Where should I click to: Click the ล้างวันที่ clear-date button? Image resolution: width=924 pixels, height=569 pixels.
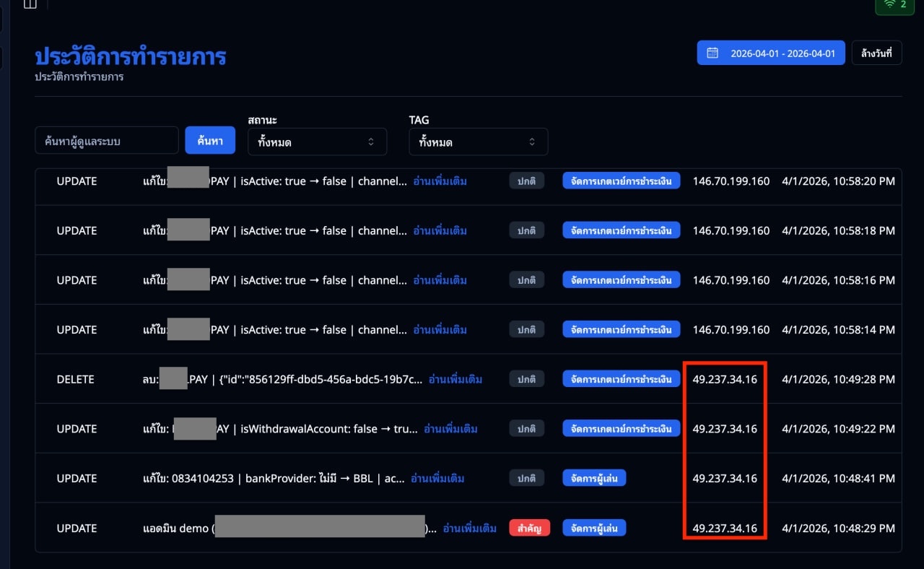coord(876,52)
